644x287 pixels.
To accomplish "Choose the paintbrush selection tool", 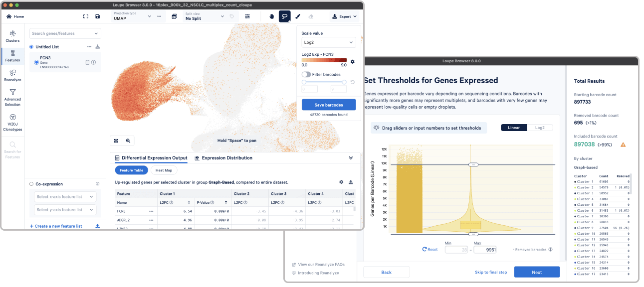I will (x=298, y=16).
